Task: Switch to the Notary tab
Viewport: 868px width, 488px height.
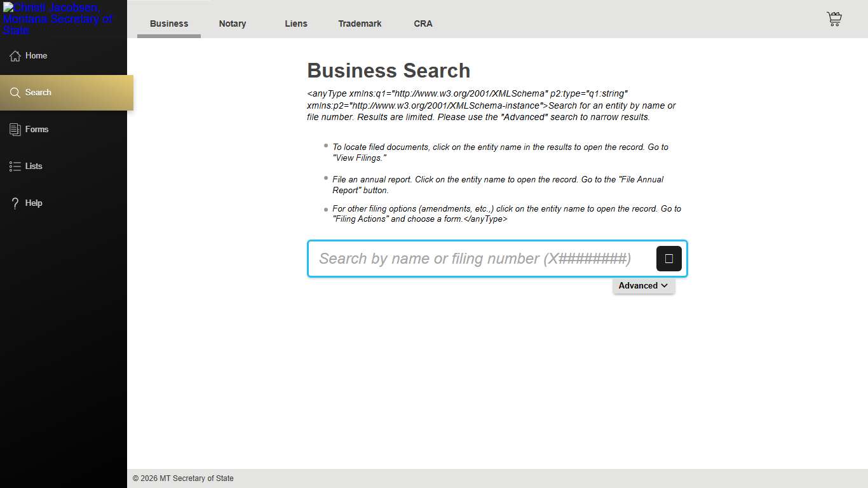Action: [233, 24]
